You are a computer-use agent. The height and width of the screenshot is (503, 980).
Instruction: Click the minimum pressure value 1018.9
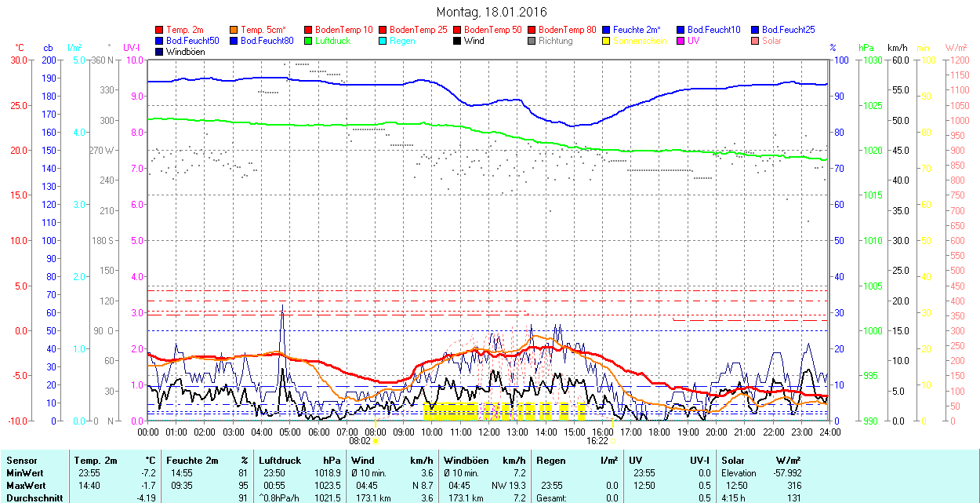326,473
